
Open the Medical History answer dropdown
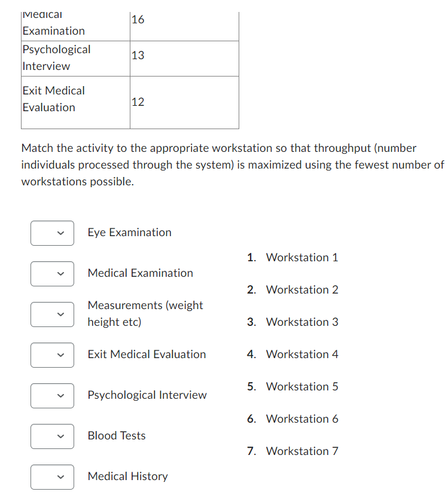tap(52, 476)
